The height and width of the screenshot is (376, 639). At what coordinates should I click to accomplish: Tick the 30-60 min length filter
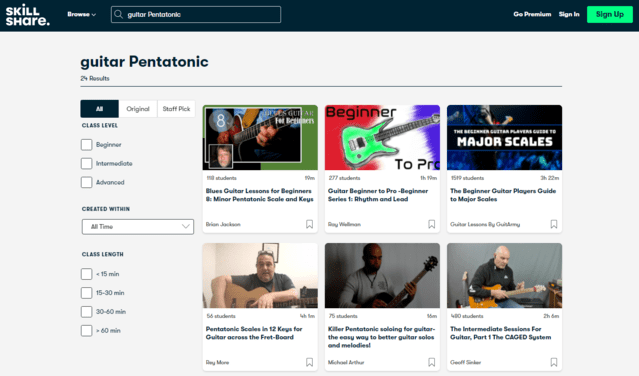pyautogui.click(x=86, y=312)
